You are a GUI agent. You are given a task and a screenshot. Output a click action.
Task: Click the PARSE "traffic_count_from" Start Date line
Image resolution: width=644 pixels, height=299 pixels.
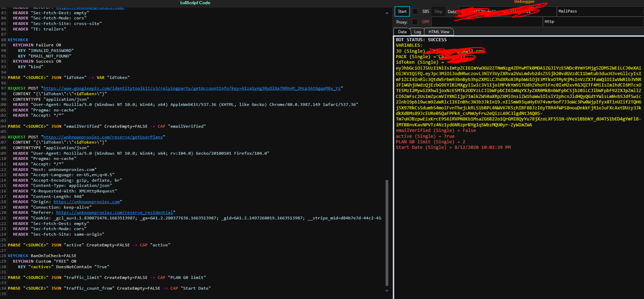[x=109, y=288]
